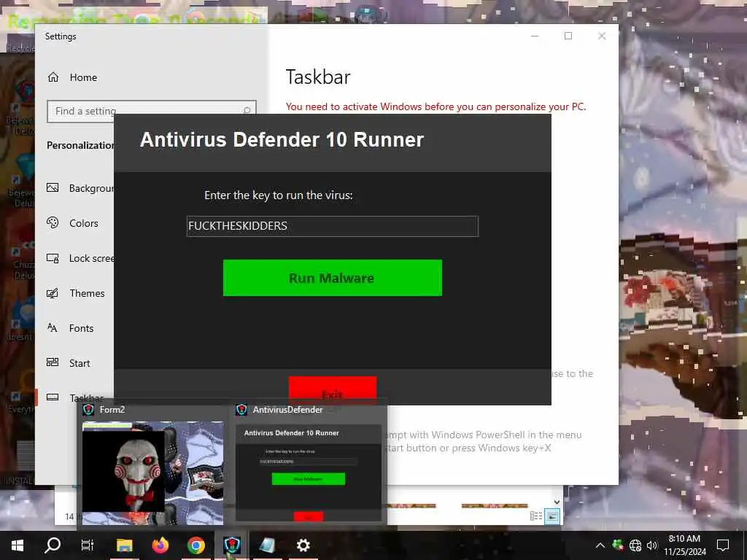This screenshot has width=747, height=560.
Task: Click the Themes brush icon
Action: 53,293
